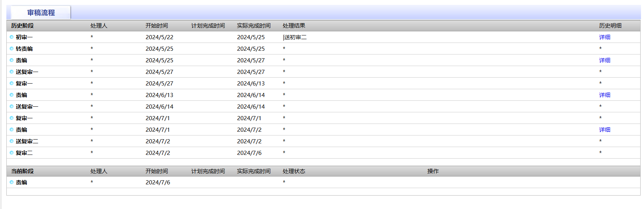Click the bullet icon beside 初审一
This screenshot has height=209, width=644.
click(12, 37)
